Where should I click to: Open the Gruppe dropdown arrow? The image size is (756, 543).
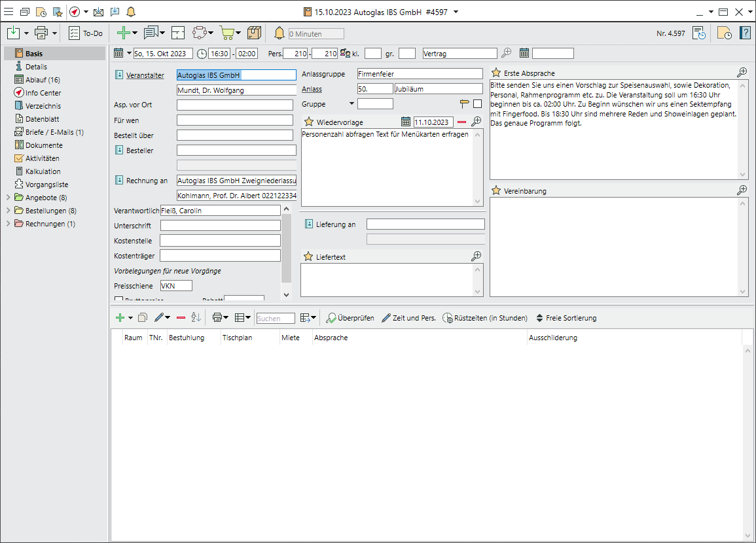(351, 103)
